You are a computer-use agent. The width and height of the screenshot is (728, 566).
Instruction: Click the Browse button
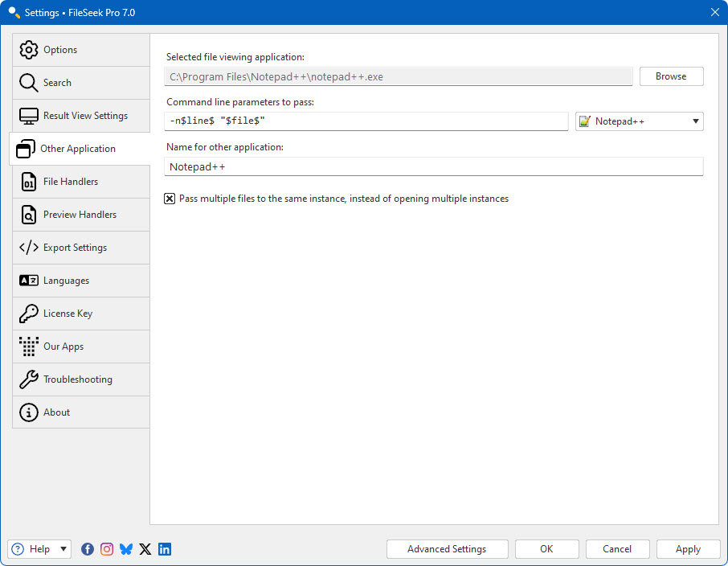(671, 76)
